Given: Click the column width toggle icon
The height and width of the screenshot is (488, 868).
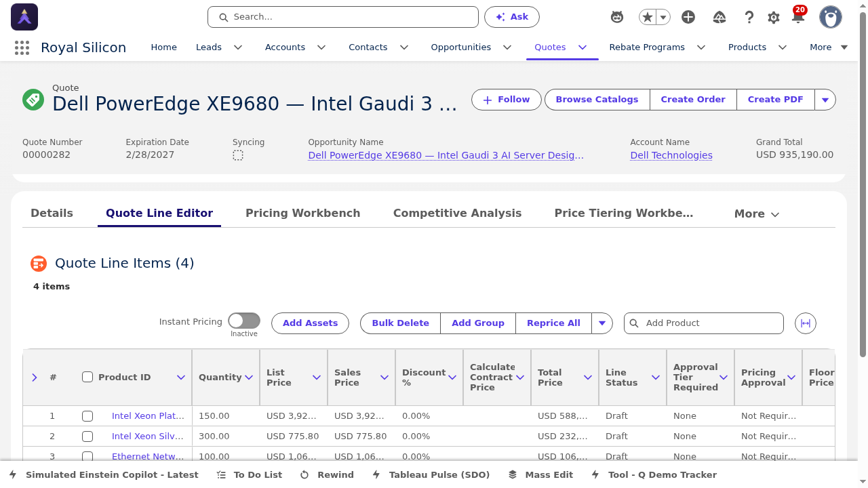Looking at the screenshot, I should pyautogui.click(x=806, y=323).
